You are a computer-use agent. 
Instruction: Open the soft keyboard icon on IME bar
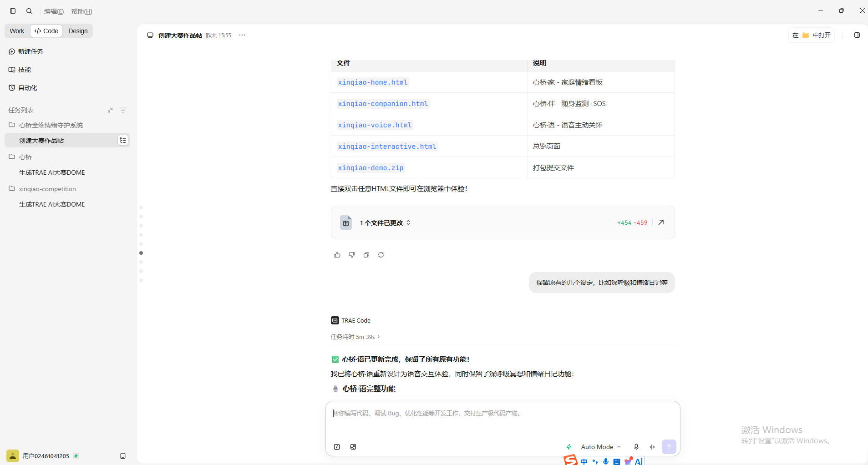tap(617, 461)
